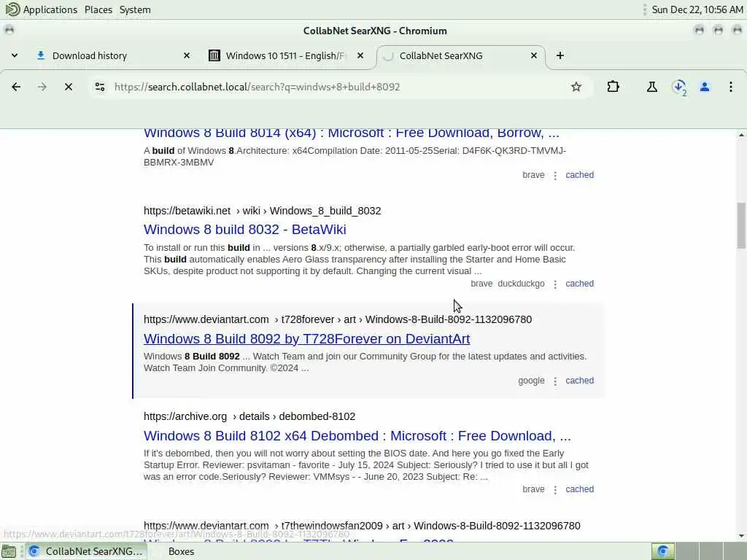Click the forward navigation arrow
Image resolution: width=747 pixels, height=560 pixels.
(x=42, y=87)
